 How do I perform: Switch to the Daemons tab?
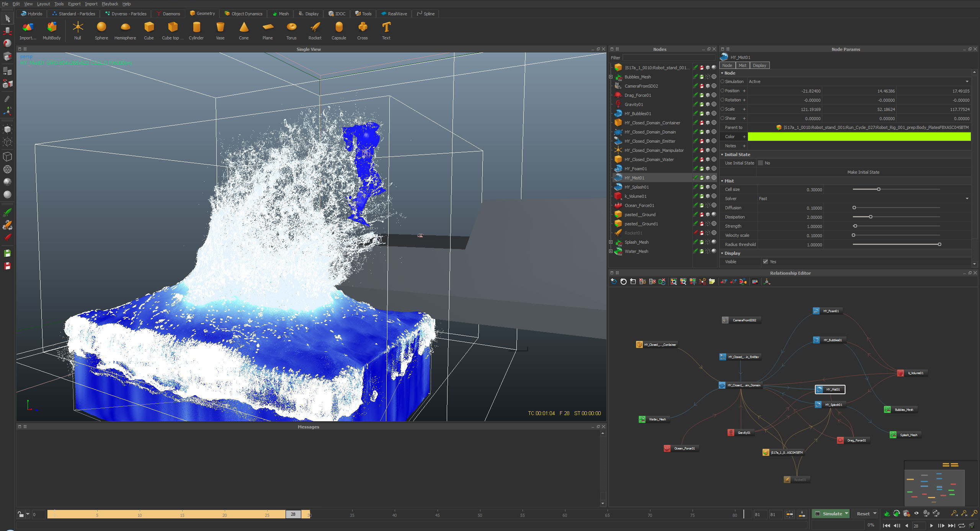click(168, 14)
